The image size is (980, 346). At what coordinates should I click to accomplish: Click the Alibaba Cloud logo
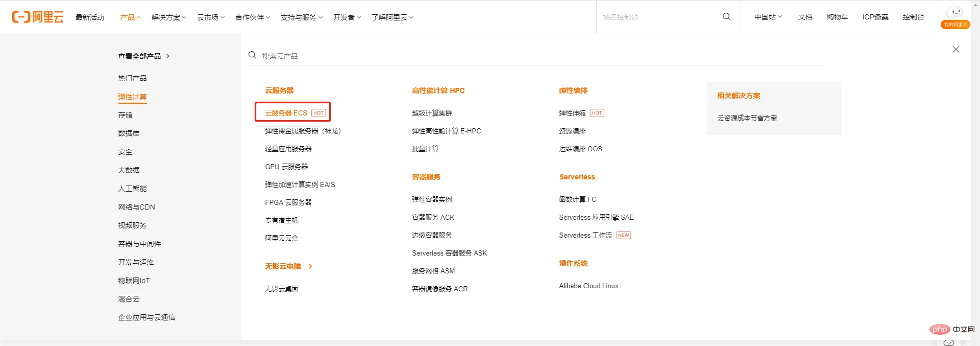point(38,17)
